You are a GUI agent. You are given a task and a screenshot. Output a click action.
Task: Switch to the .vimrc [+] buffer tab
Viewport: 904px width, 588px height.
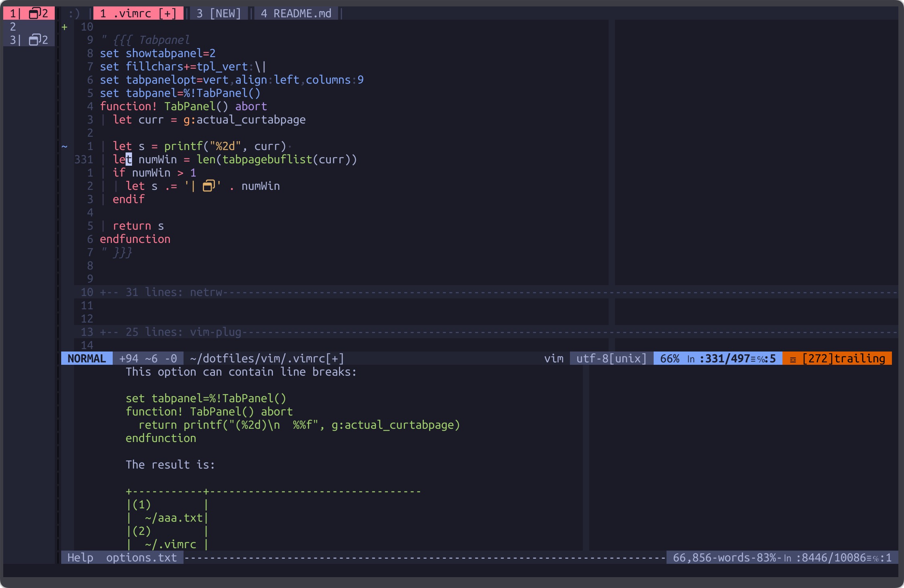(x=138, y=13)
